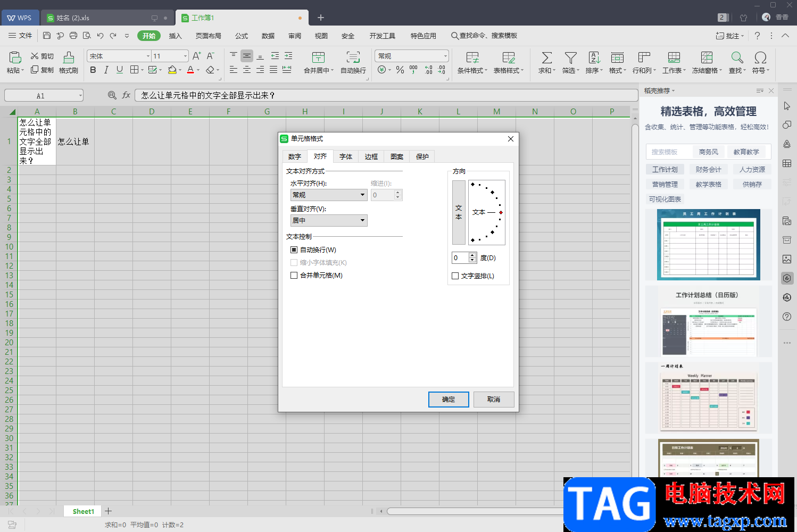Switch to the 字体 tab in dialog
The height and width of the screenshot is (532, 797).
(346, 156)
